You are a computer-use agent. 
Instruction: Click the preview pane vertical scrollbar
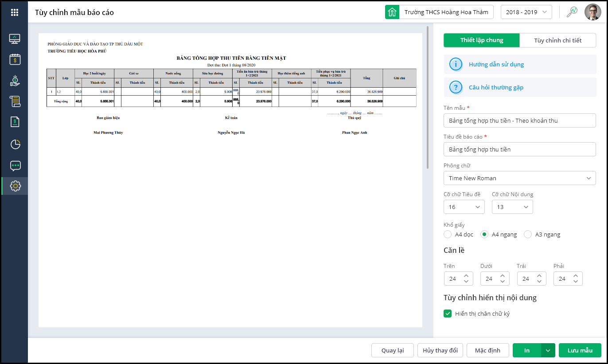428,97
